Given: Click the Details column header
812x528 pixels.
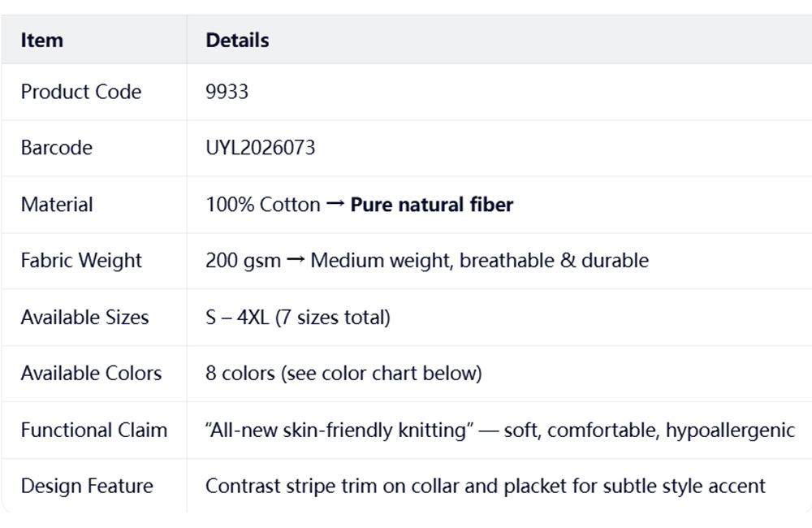Looking at the screenshot, I should tap(237, 40).
